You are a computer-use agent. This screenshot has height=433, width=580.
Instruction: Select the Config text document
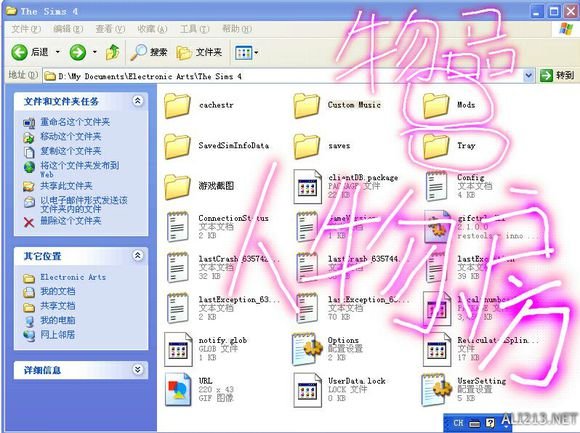pos(459,186)
